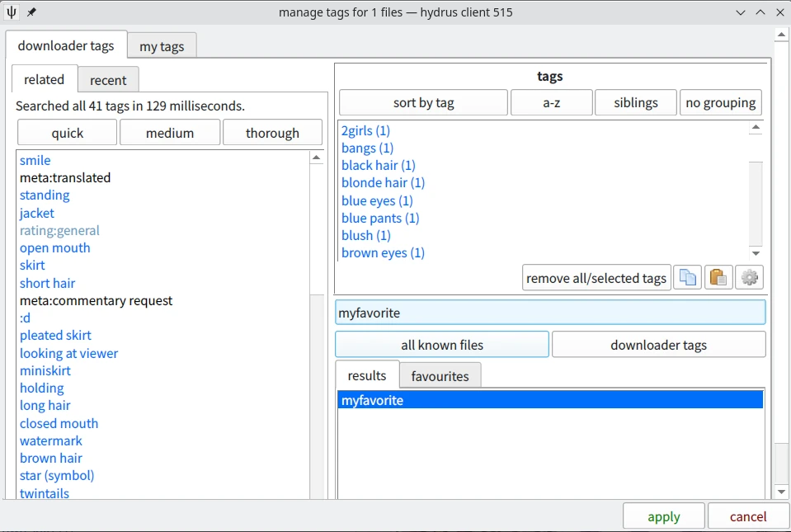The height and width of the screenshot is (532, 791).
Task: Click the related tags list scrollbar
Action: pos(317,330)
